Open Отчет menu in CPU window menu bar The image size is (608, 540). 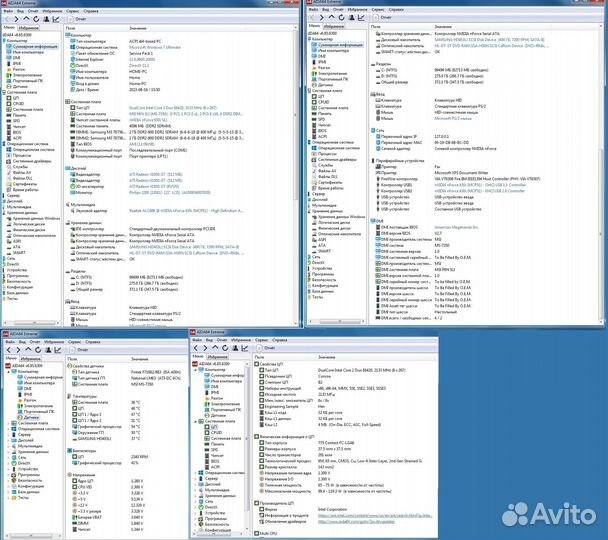(x=222, y=340)
